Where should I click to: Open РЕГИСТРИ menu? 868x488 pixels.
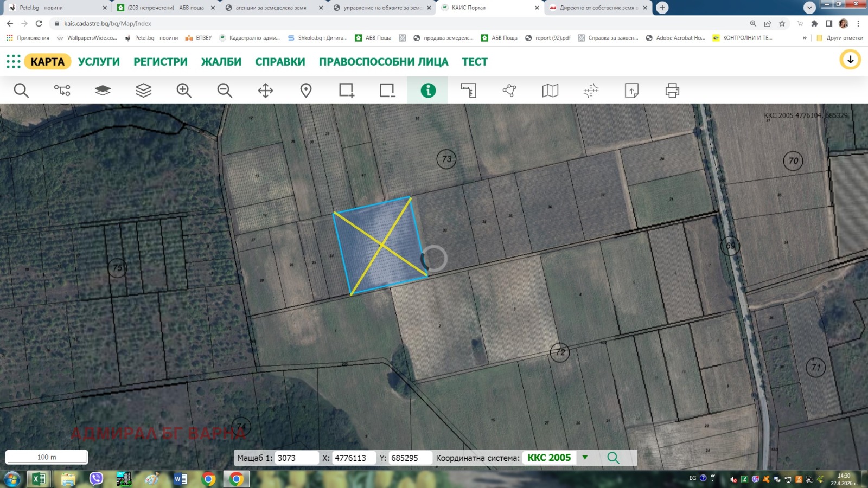tap(161, 62)
